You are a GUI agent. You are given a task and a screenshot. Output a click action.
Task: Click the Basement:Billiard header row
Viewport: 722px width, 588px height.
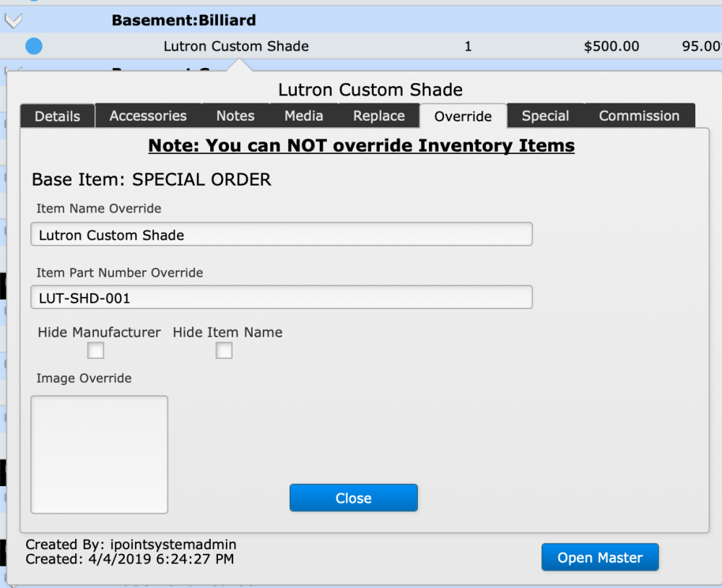184,20
